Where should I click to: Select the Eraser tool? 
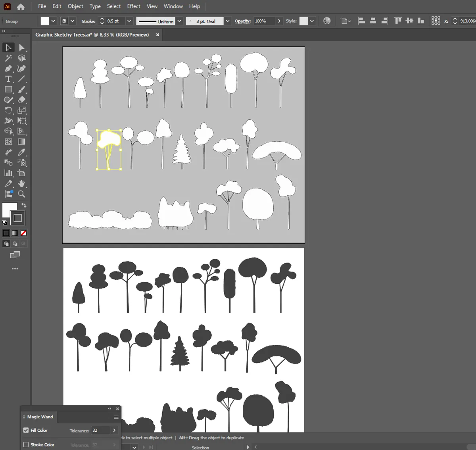(x=22, y=100)
